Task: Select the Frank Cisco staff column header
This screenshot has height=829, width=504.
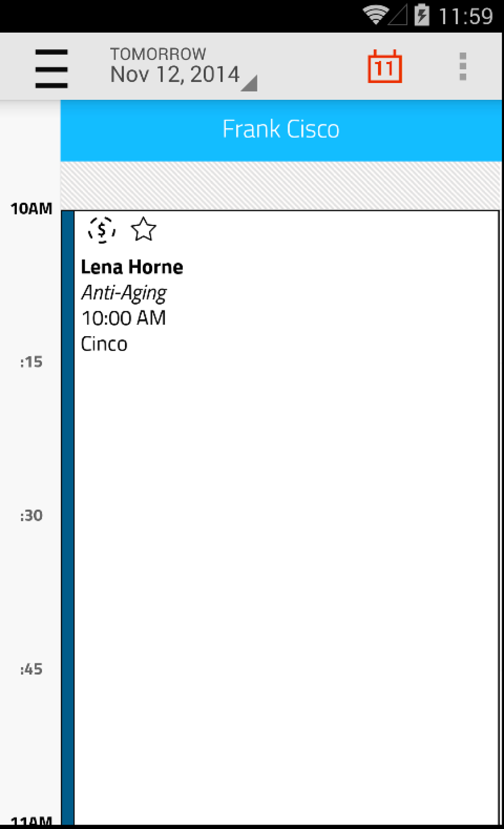Action: pos(281,130)
